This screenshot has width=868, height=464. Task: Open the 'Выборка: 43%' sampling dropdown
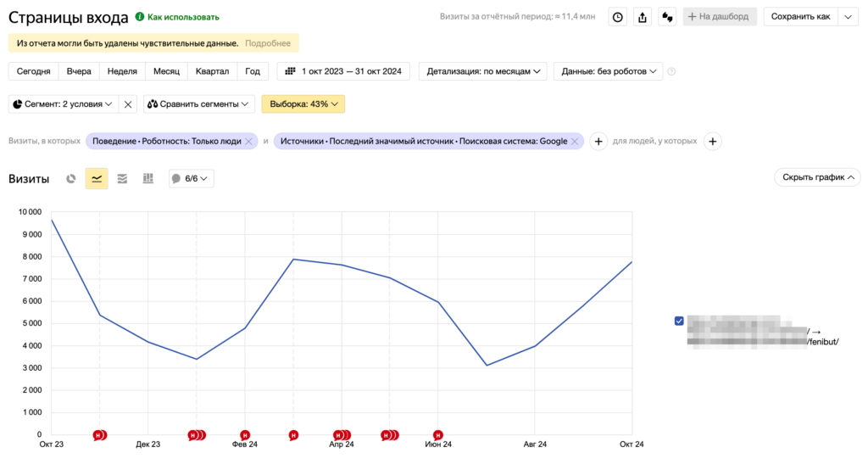click(x=303, y=104)
